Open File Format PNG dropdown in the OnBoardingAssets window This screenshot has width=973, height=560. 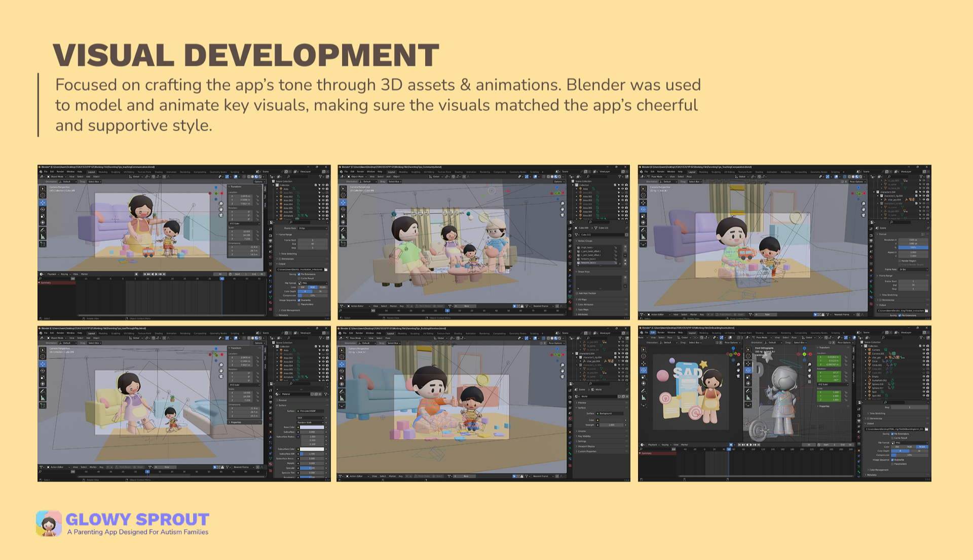pos(910,443)
